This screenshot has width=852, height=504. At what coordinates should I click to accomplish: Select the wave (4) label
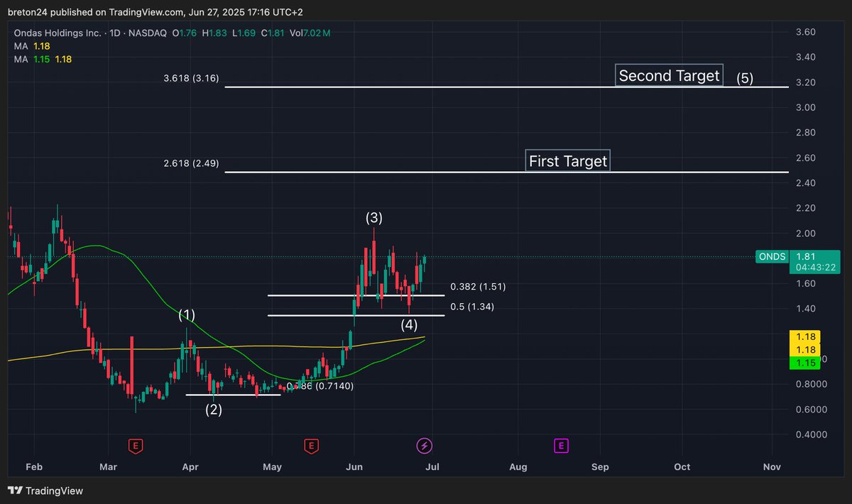point(409,325)
